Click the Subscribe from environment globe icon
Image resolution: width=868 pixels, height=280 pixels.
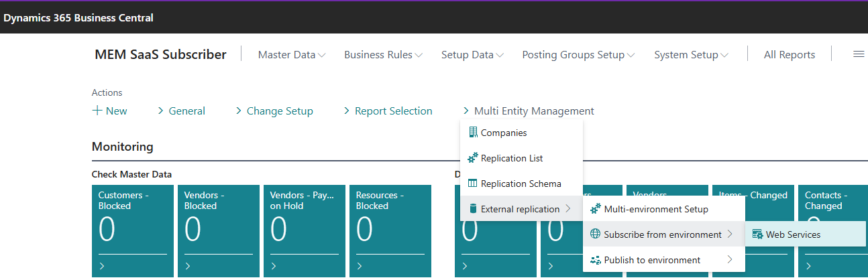595,234
